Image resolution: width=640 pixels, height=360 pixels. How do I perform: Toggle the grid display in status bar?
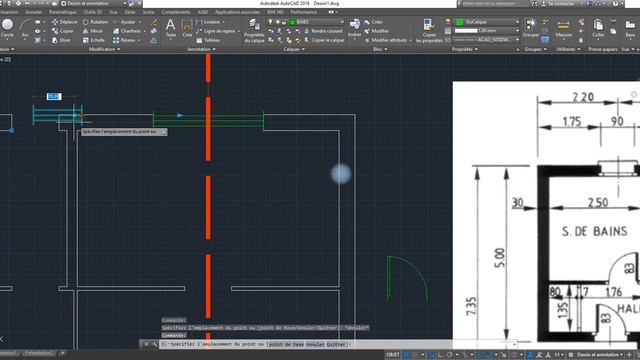[x=407, y=355]
